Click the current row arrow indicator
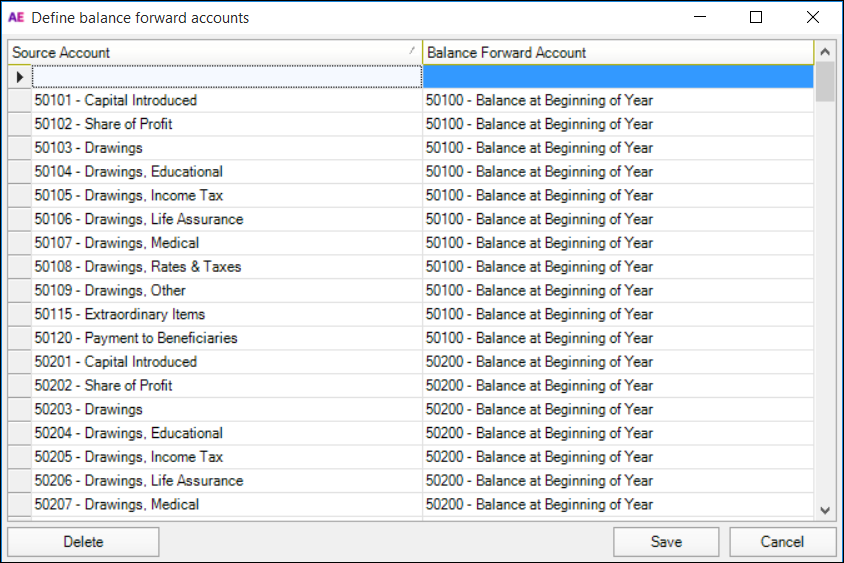The width and height of the screenshot is (844, 563). 20,77
